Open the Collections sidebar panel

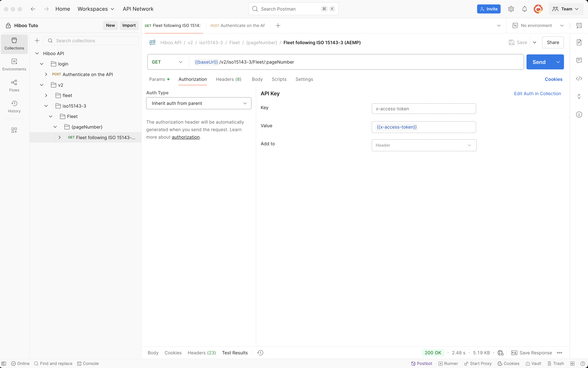[14, 44]
